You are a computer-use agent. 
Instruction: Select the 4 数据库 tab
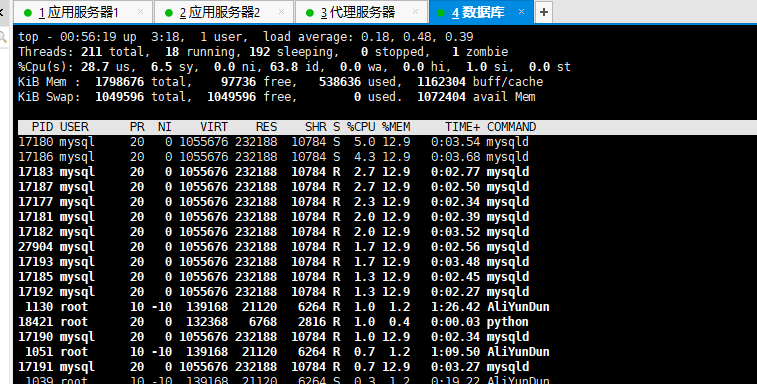481,12
